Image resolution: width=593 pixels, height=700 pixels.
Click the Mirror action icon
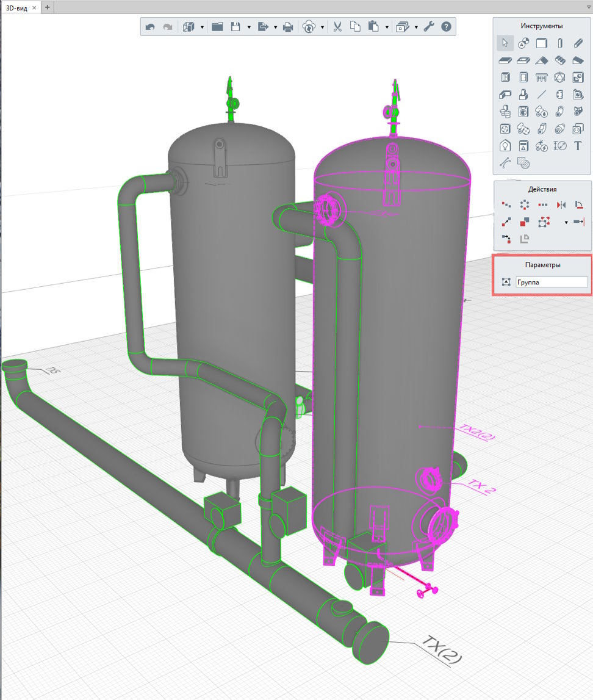coord(561,205)
